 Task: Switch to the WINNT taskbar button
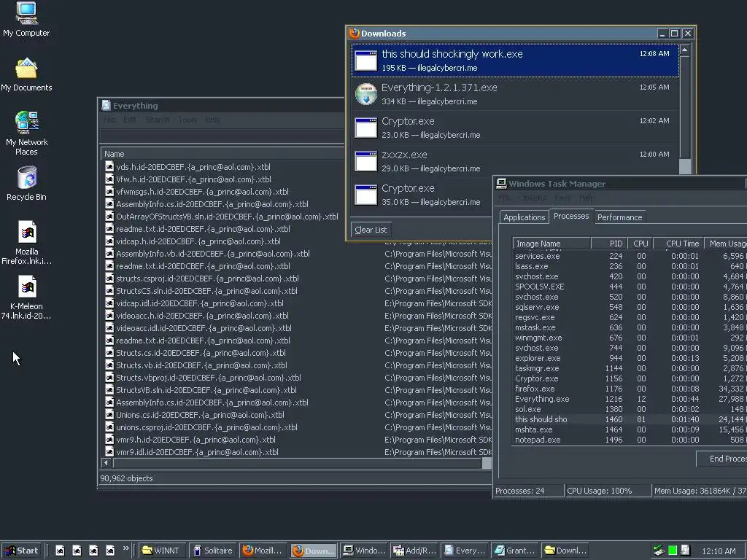(161, 551)
